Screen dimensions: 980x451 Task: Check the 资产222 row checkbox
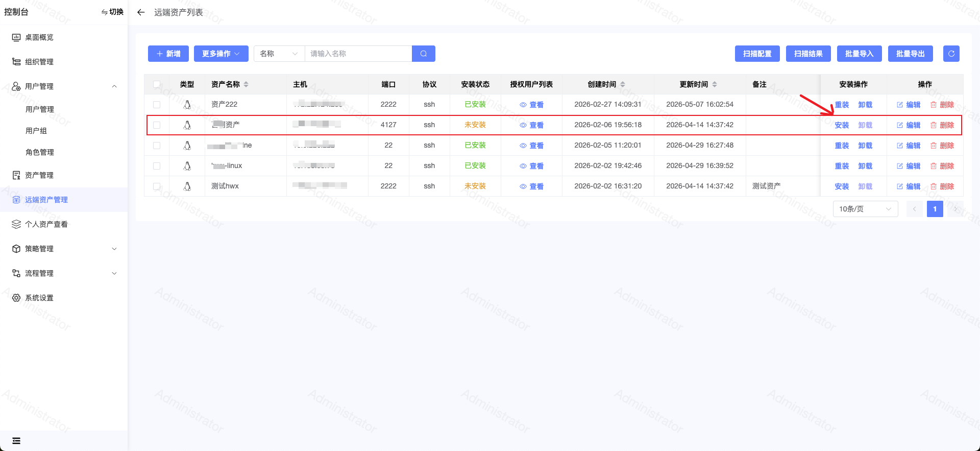coord(157,105)
